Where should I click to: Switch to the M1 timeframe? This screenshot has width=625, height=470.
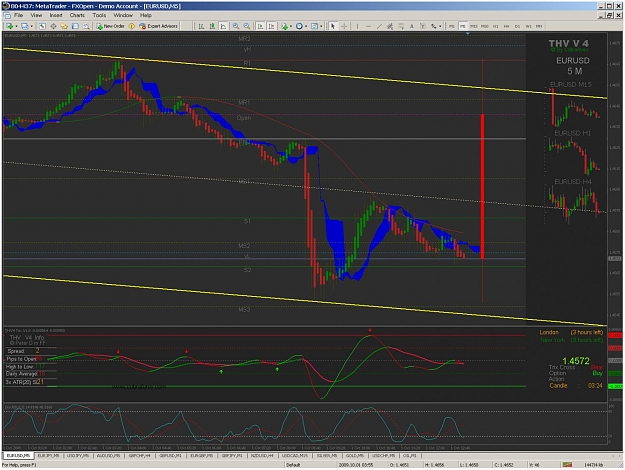pos(452,26)
